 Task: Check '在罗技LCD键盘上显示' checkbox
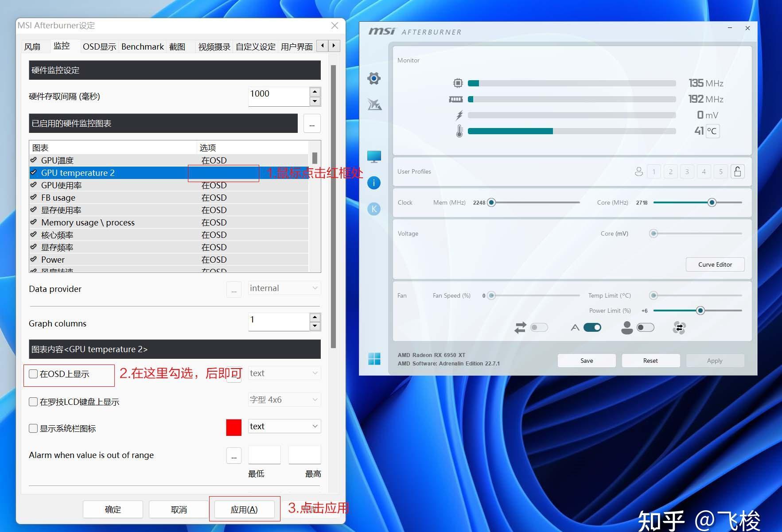coord(33,402)
